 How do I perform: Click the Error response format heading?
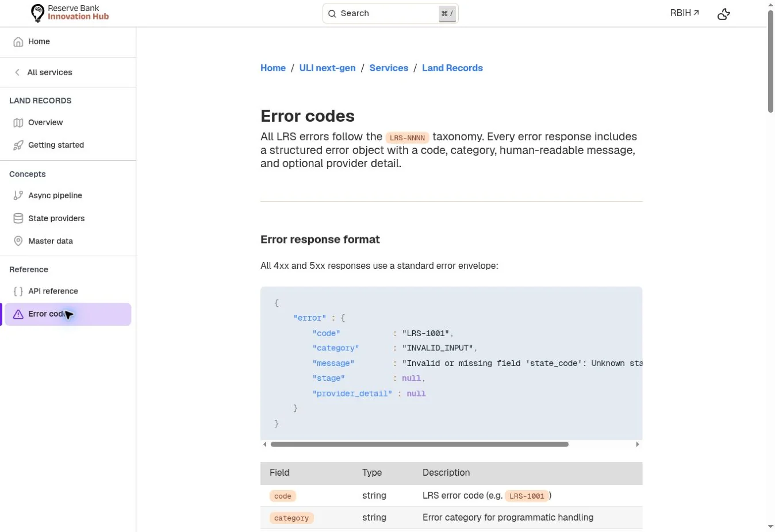[320, 240]
